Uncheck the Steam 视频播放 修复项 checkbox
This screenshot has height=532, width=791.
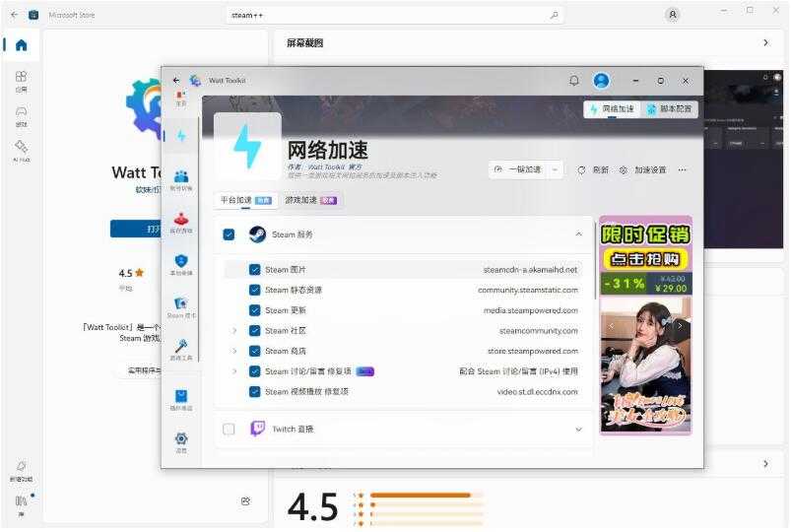pos(255,391)
